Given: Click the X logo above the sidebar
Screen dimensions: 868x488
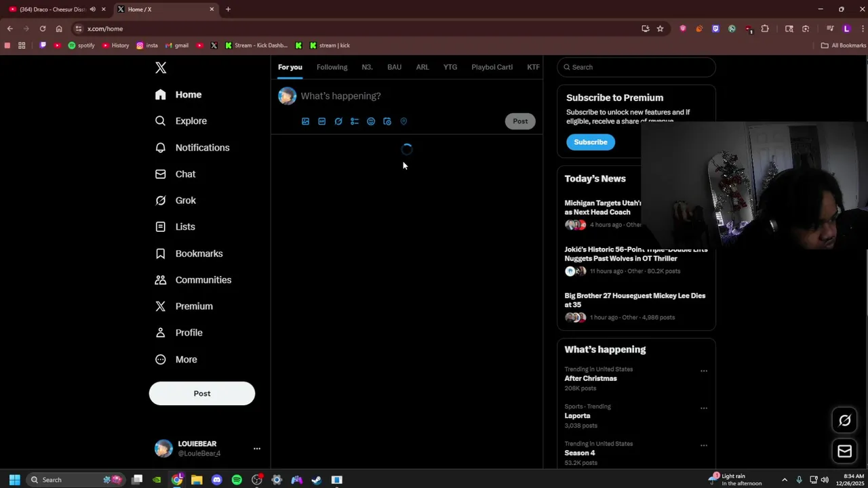Looking at the screenshot, I should point(161,68).
